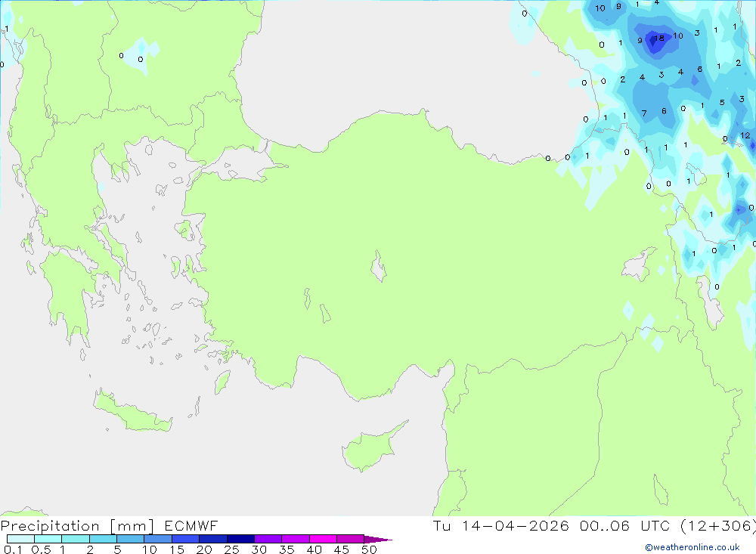Click the '00..06 UTC' time range text
Screen dimensions: 756x554
[625, 525]
